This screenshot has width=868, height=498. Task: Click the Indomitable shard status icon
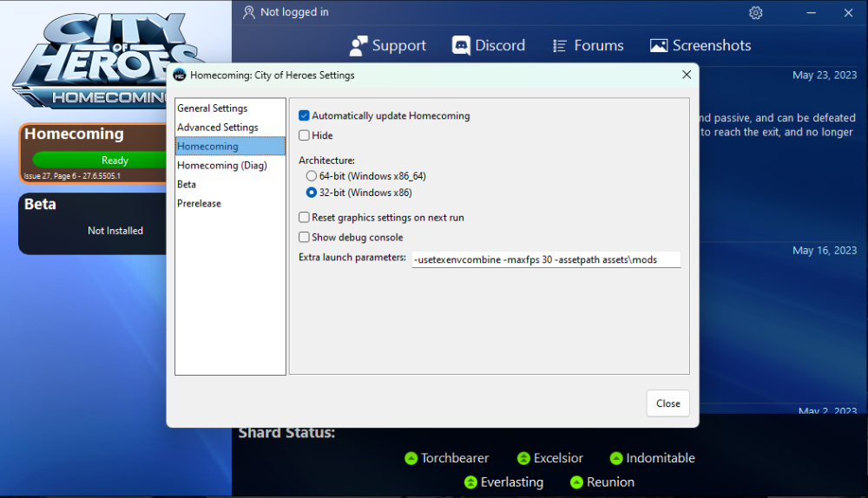click(616, 458)
